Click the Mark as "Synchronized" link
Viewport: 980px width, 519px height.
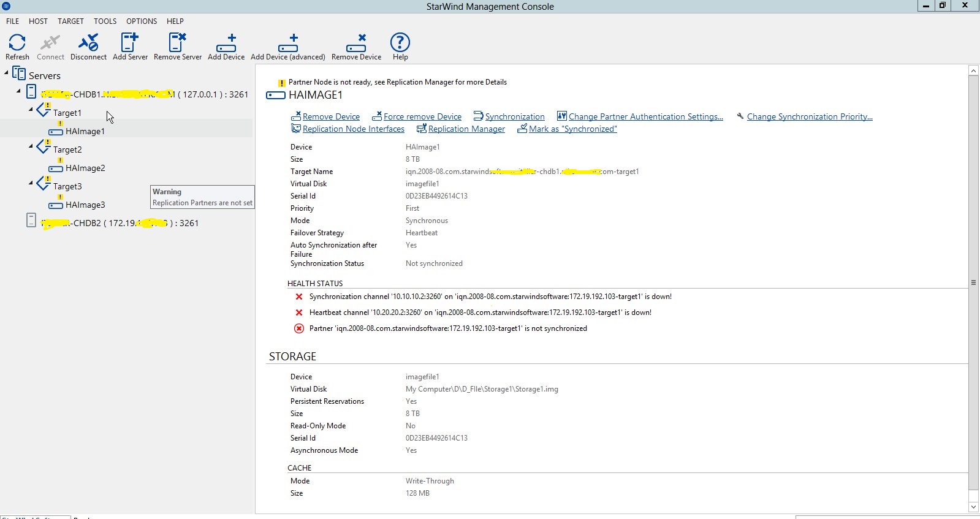573,129
